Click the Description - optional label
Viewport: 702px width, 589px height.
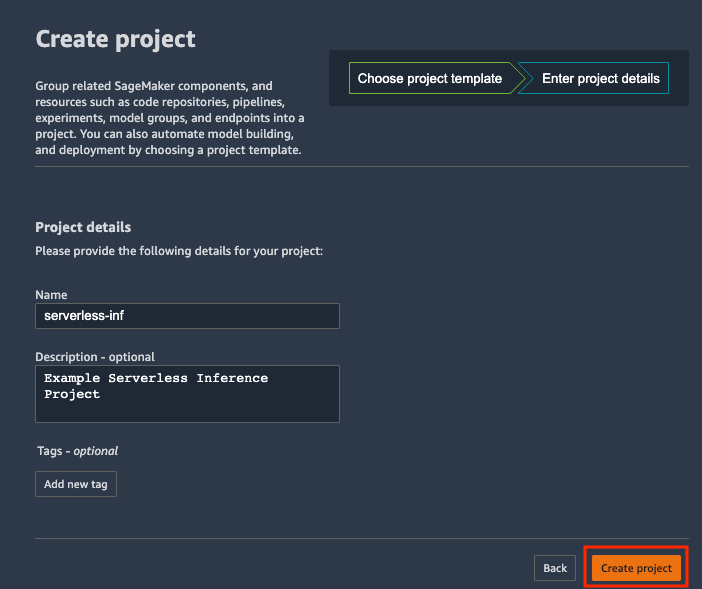95,357
